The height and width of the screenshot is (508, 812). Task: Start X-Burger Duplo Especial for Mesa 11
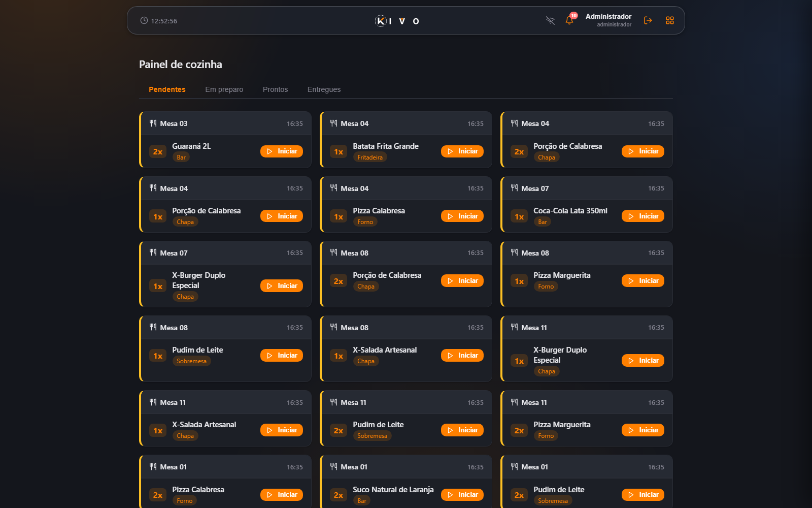pyautogui.click(x=643, y=360)
